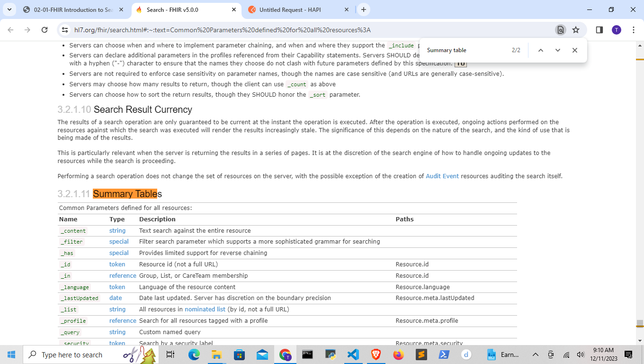Launch Firefox from the taskbar
The image size is (644, 364).
tap(399, 355)
